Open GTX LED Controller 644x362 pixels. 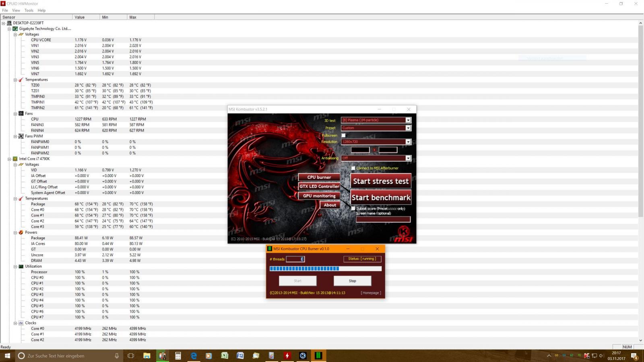[x=319, y=187]
